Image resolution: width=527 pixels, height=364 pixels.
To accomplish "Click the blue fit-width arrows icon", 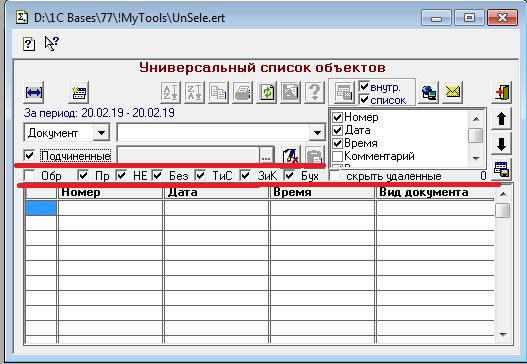I will pyautogui.click(x=34, y=92).
